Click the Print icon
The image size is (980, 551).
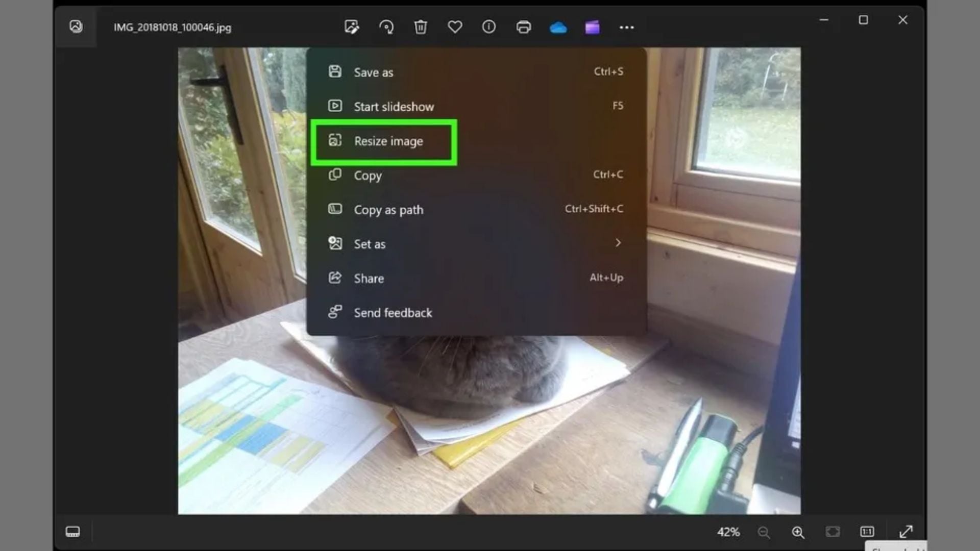[524, 27]
